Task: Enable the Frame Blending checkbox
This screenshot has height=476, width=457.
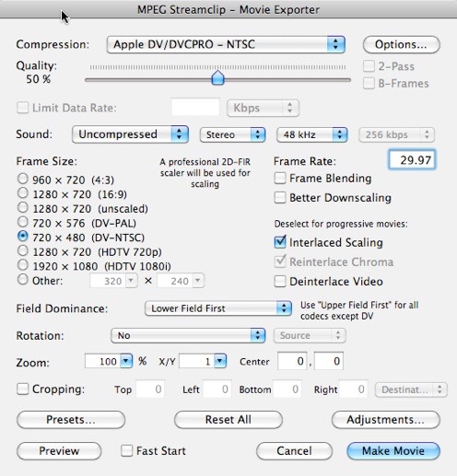Action: pos(280,179)
